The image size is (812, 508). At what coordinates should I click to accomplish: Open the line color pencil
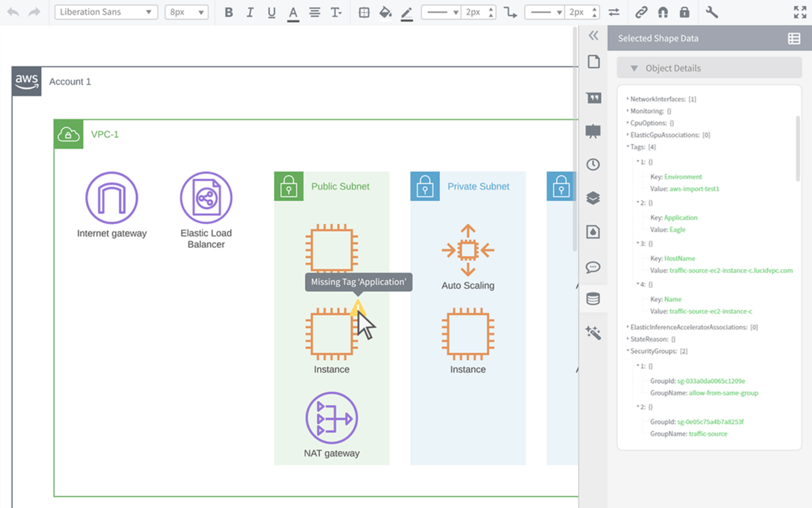pyautogui.click(x=407, y=13)
